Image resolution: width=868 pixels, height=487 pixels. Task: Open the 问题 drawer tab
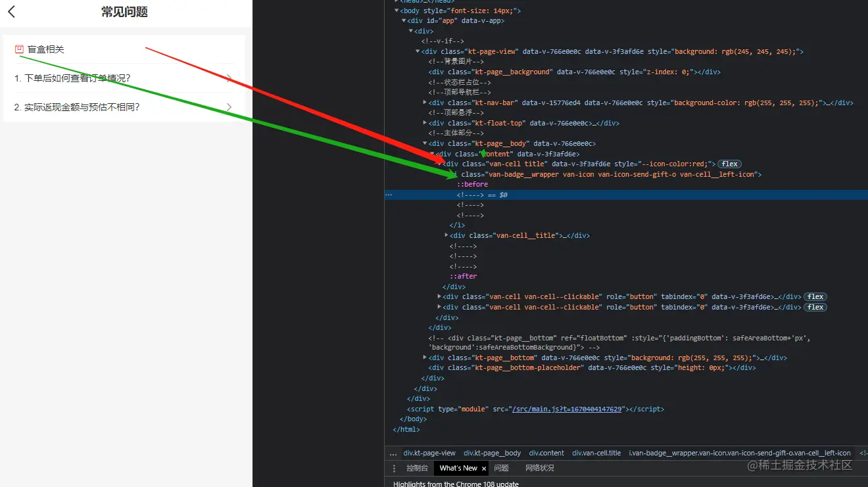click(x=501, y=468)
